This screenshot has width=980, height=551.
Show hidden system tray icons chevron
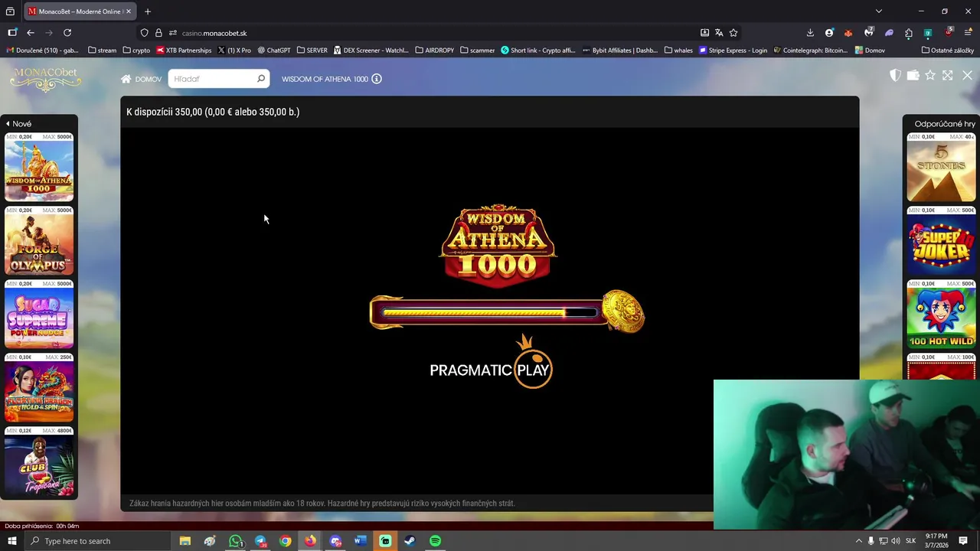pos(858,541)
